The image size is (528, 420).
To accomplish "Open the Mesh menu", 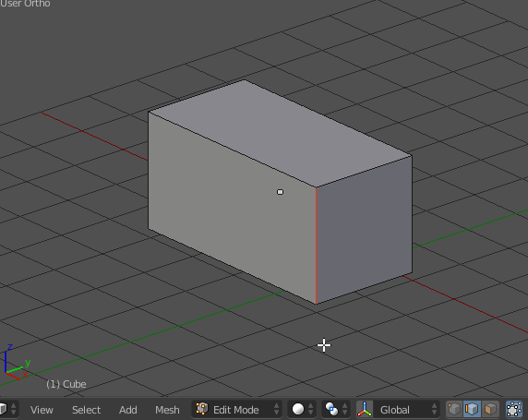I will coord(167,410).
